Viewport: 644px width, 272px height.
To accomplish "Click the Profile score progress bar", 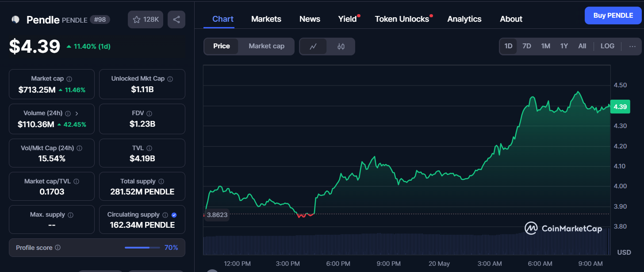I will coord(142,248).
